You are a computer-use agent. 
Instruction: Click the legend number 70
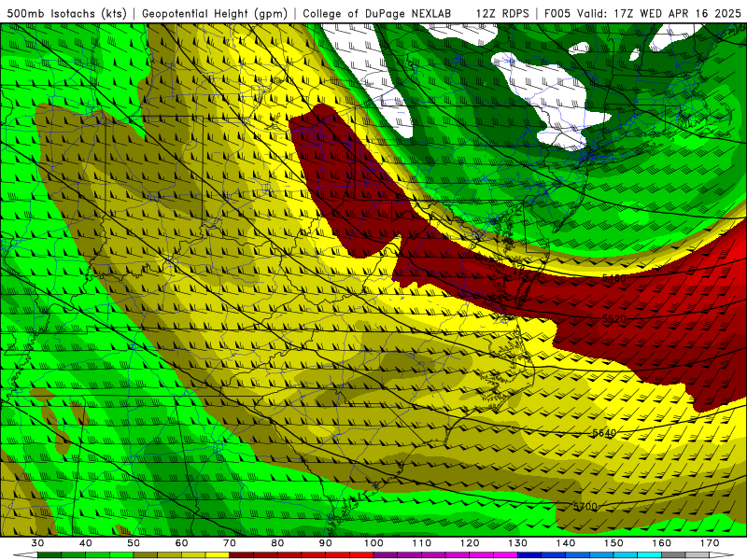pyautogui.click(x=230, y=543)
